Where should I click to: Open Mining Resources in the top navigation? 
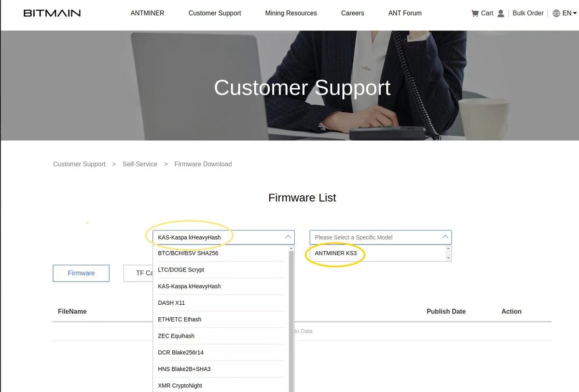pos(291,13)
